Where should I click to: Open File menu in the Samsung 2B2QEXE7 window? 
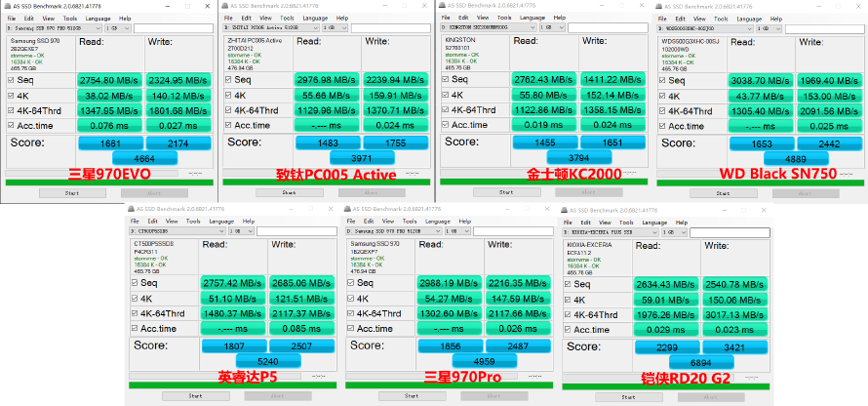coord(11,19)
